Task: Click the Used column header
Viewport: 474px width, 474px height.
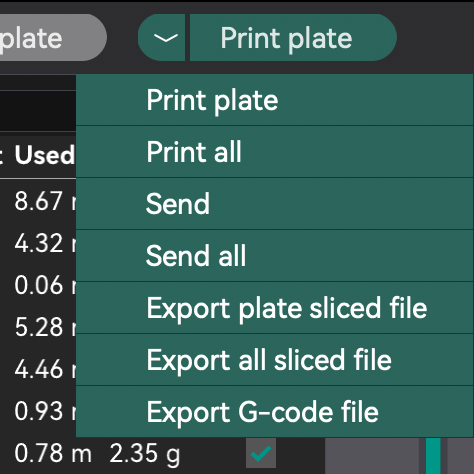Action: click(x=45, y=155)
